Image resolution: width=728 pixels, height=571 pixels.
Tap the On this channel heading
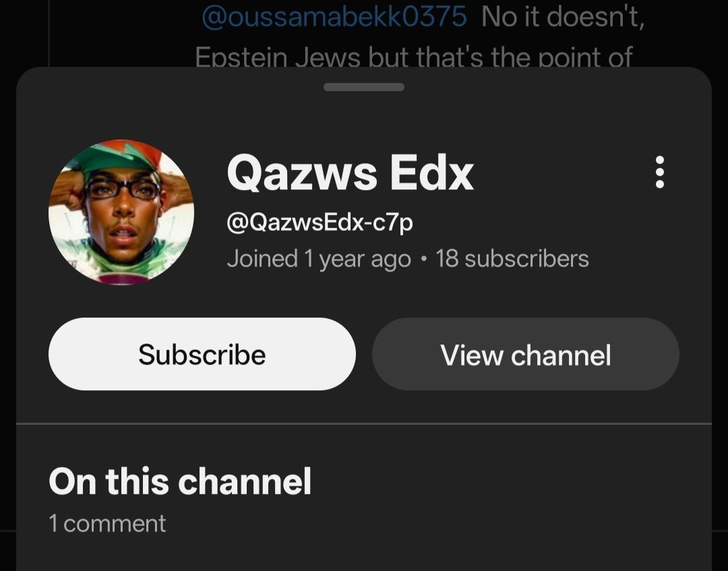tap(180, 481)
